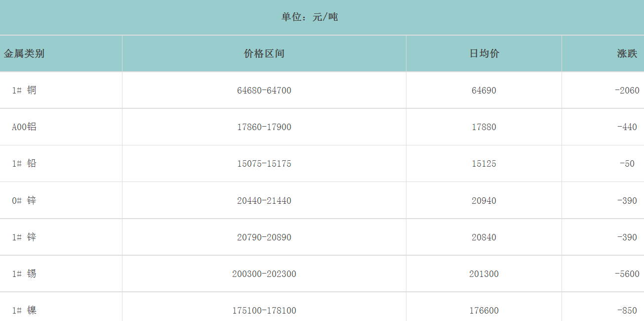Click copper price range 64680-64700
644x321 pixels.
pos(264,91)
